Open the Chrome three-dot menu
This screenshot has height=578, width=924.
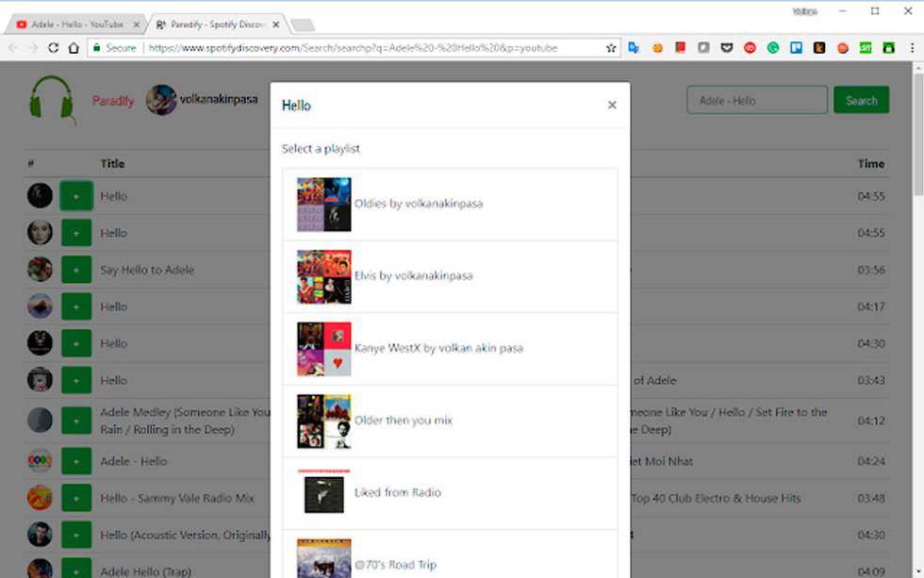coord(912,48)
